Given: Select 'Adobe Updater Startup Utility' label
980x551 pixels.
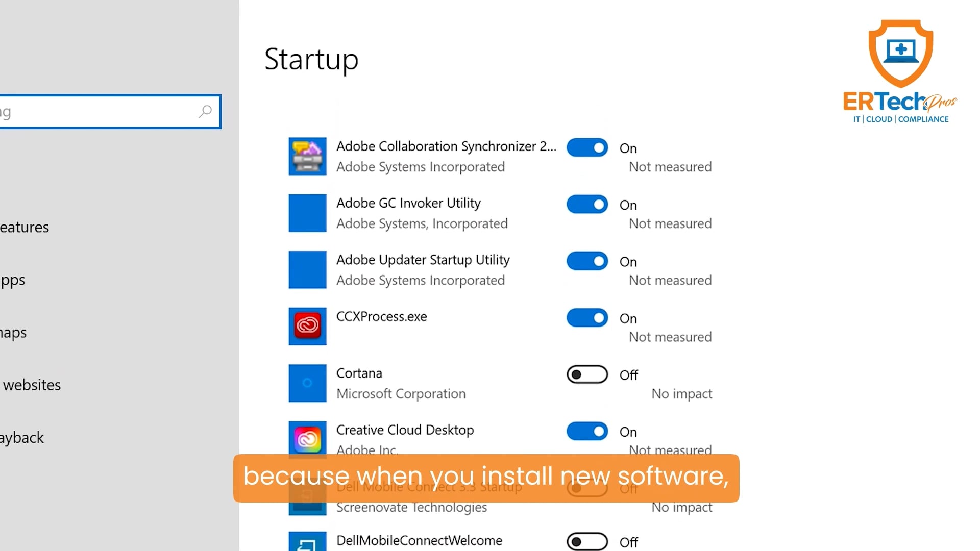Looking at the screenshot, I should tap(423, 260).
